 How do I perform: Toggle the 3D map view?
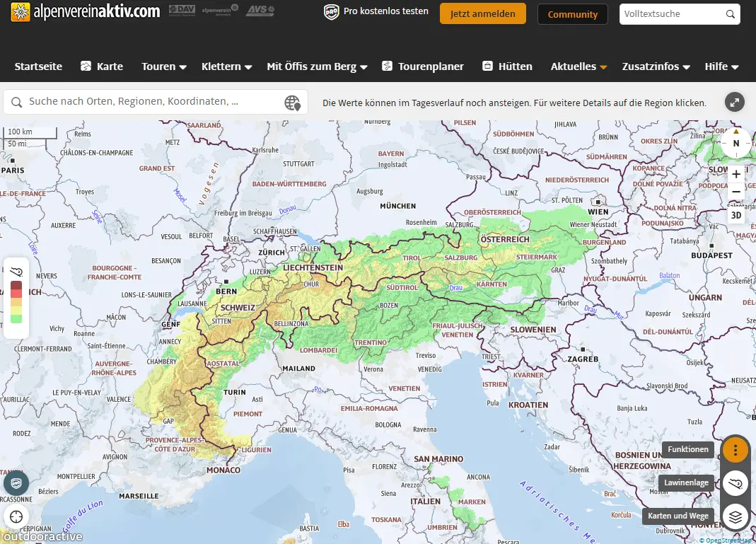[736, 215]
